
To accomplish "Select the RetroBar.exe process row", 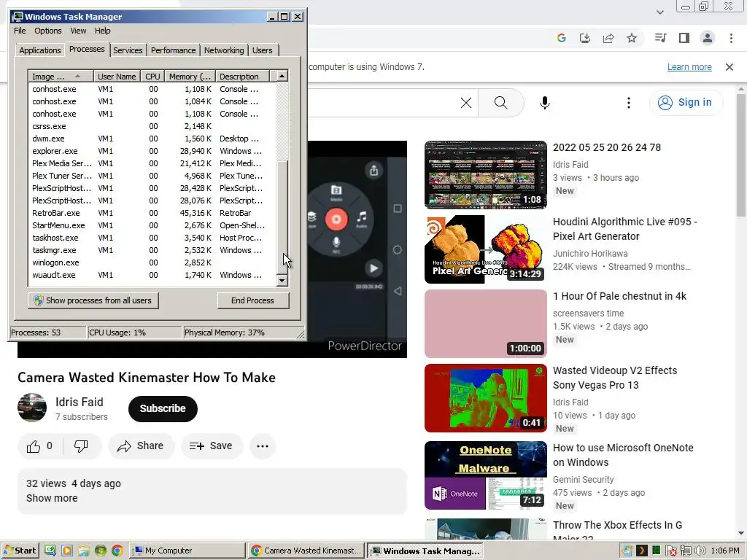I will (x=152, y=213).
